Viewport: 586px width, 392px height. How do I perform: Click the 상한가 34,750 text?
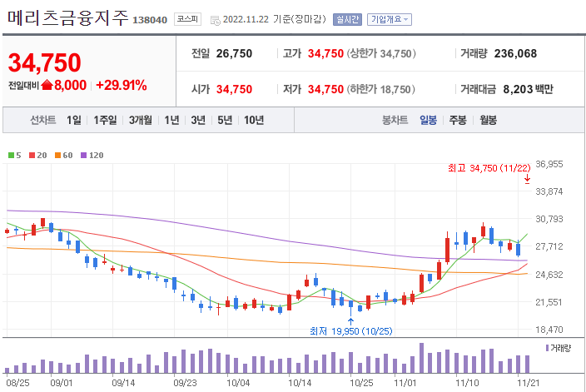381,54
